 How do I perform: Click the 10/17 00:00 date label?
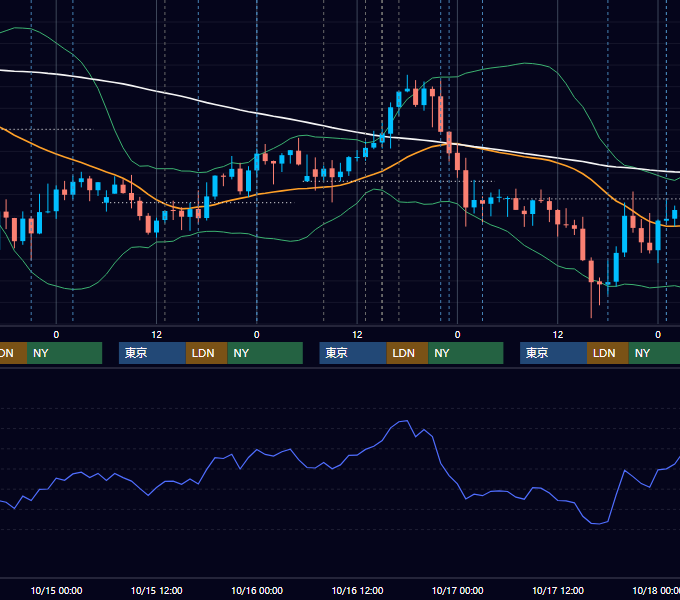click(x=458, y=590)
